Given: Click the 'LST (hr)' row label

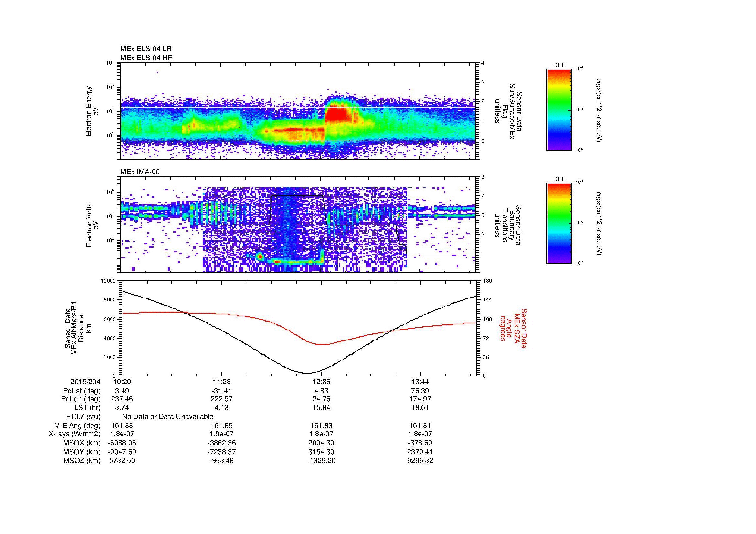Looking at the screenshot, I should pos(87,408).
